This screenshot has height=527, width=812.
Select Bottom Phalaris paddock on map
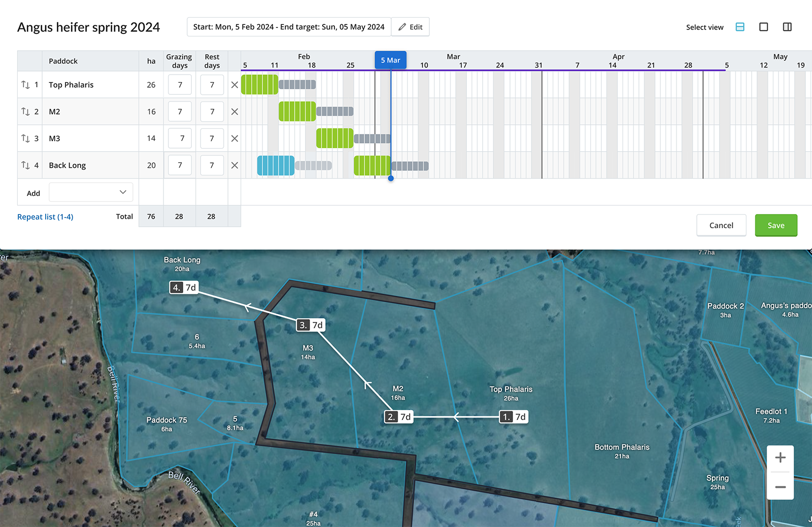pyautogui.click(x=622, y=451)
